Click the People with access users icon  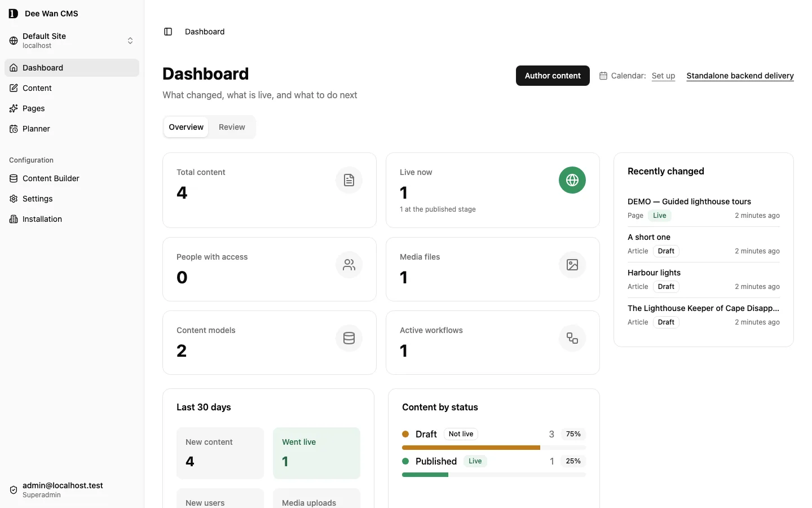[x=349, y=265]
